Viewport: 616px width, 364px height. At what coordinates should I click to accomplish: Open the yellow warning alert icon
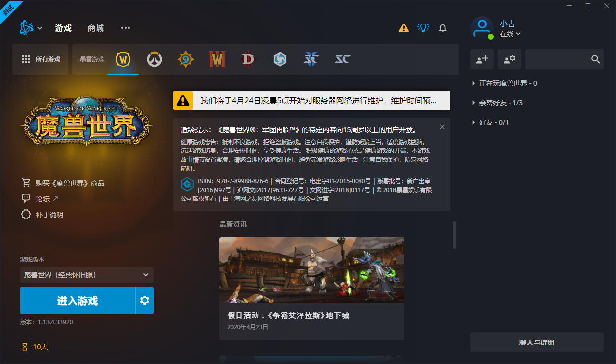pyautogui.click(x=404, y=28)
